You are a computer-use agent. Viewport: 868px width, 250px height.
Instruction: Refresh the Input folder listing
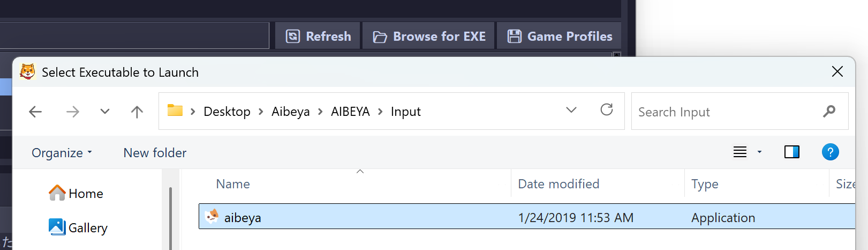607,110
